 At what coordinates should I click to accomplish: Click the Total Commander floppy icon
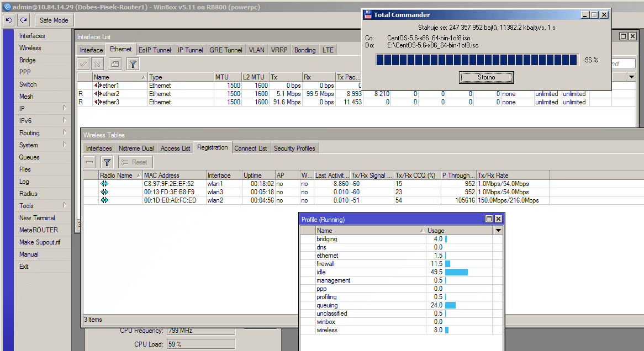368,15
